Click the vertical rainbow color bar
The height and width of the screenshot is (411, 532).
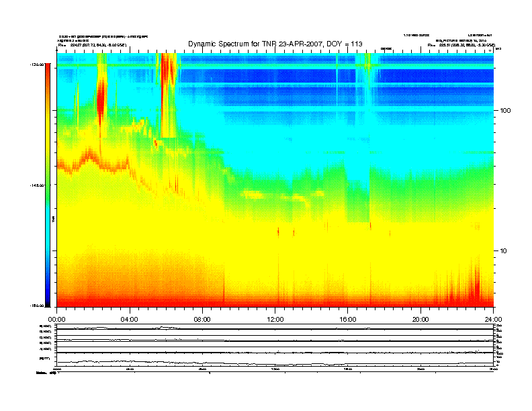point(48,185)
